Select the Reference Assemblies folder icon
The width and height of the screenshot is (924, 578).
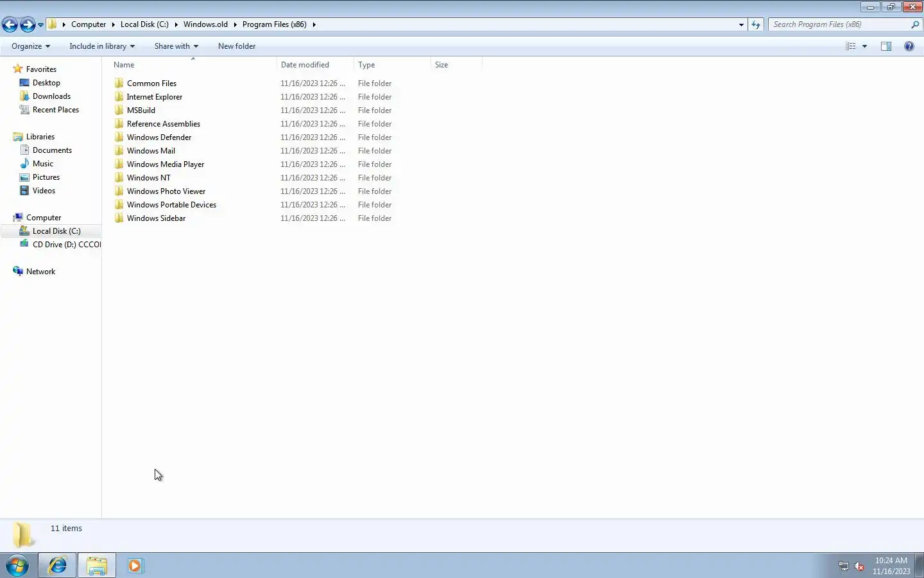tap(119, 124)
